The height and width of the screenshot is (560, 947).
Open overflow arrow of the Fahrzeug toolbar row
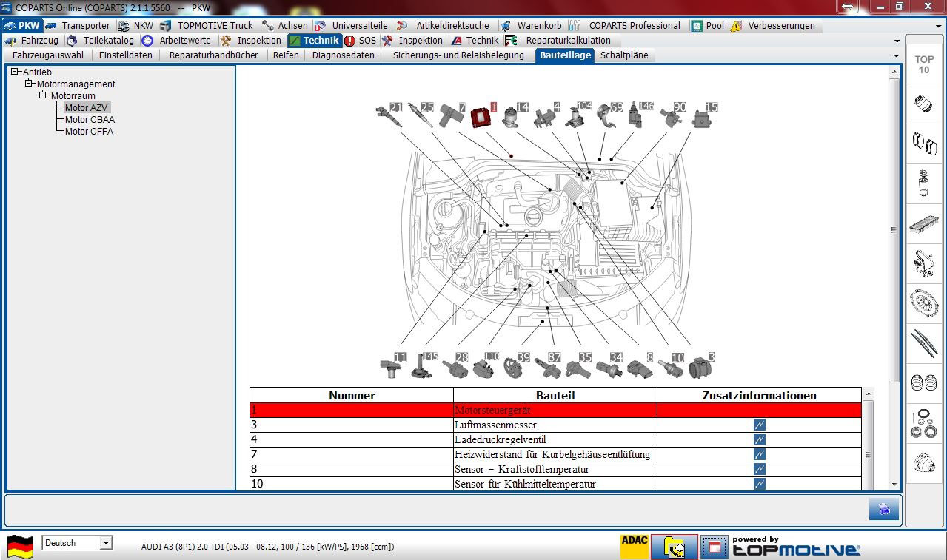[897, 41]
